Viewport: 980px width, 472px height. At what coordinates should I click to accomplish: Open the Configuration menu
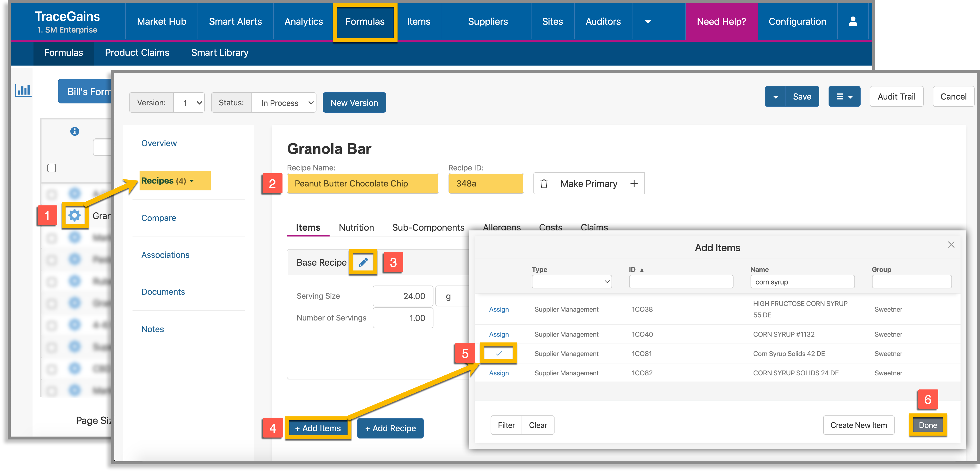click(x=797, y=22)
